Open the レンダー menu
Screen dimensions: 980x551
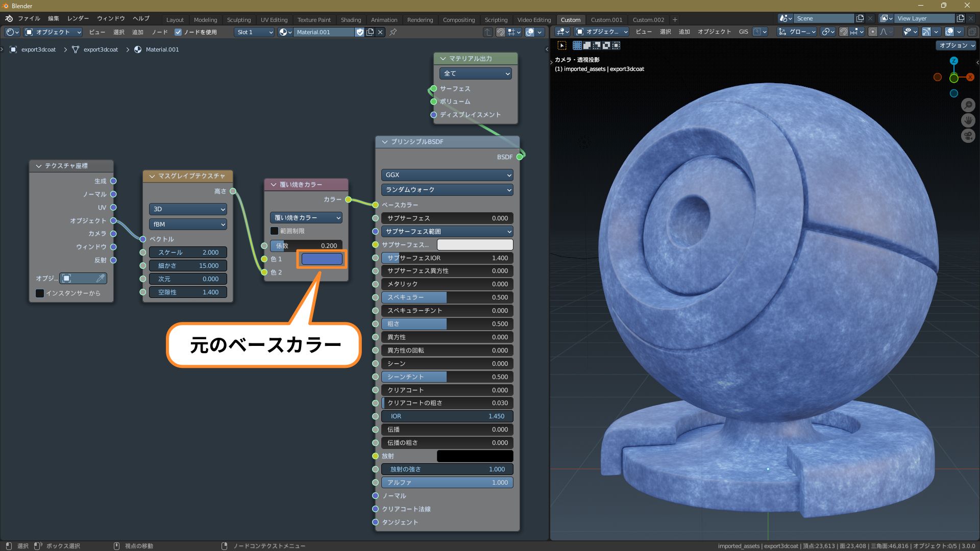[x=78, y=18]
